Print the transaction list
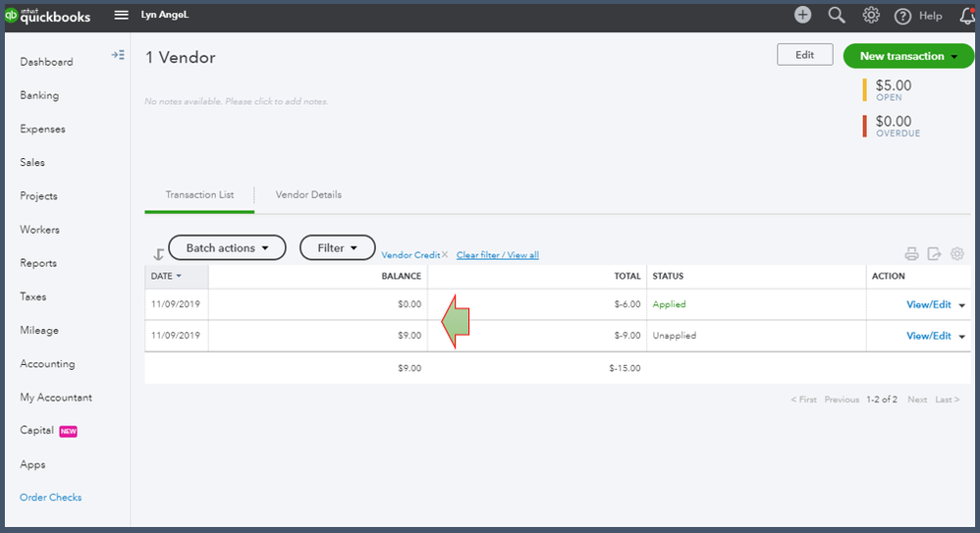Viewport: 980px width, 533px height. point(911,253)
